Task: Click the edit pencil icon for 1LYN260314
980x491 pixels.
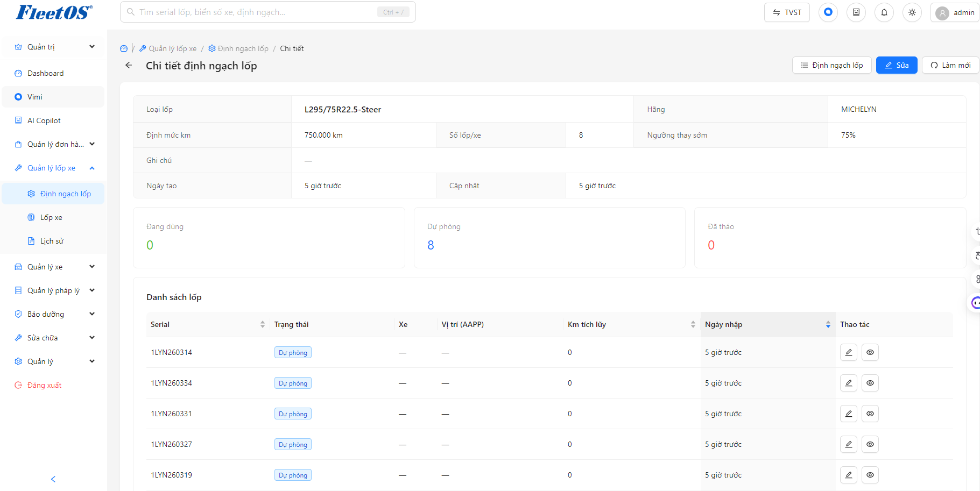Action: coord(849,352)
